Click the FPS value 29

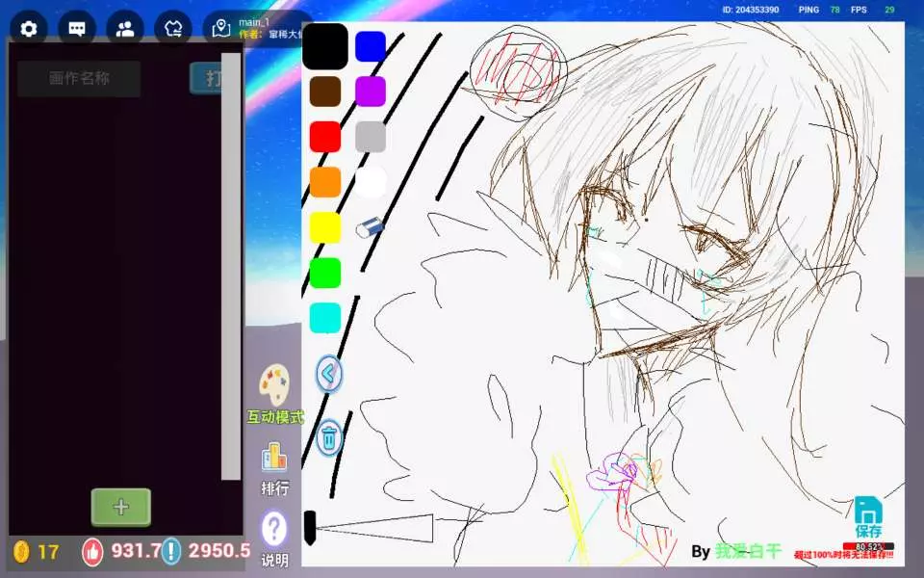coord(889,10)
